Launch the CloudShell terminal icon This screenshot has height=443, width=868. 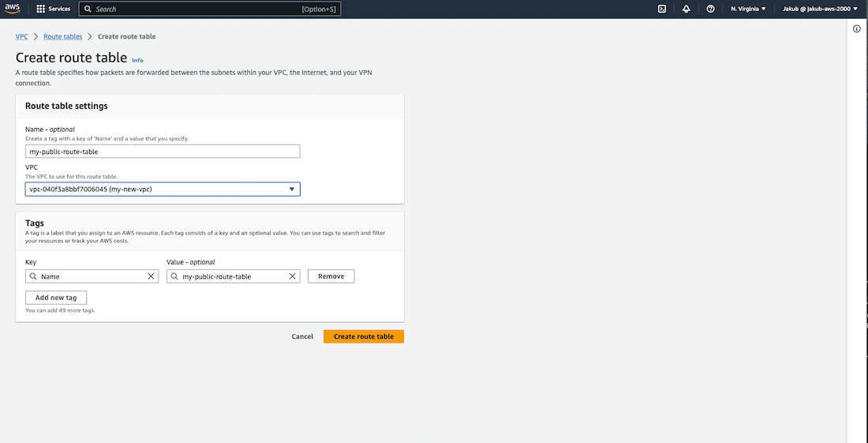coord(662,9)
